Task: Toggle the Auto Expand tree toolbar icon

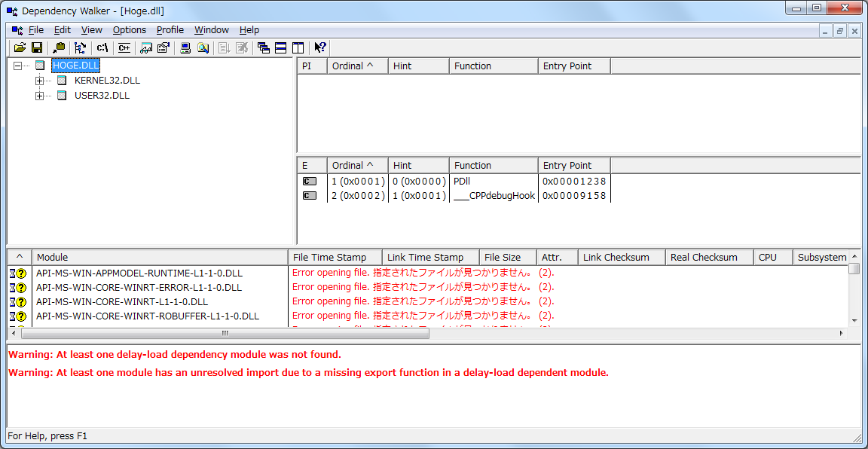Action: pyautogui.click(x=81, y=47)
